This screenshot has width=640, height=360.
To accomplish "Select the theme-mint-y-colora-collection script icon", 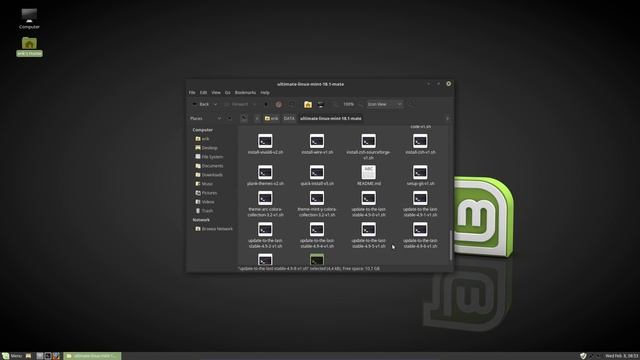I will pyautogui.click(x=317, y=198).
